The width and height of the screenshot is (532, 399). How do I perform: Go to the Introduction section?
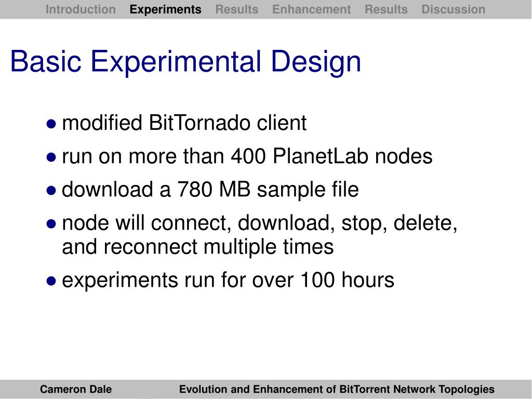[x=81, y=9]
